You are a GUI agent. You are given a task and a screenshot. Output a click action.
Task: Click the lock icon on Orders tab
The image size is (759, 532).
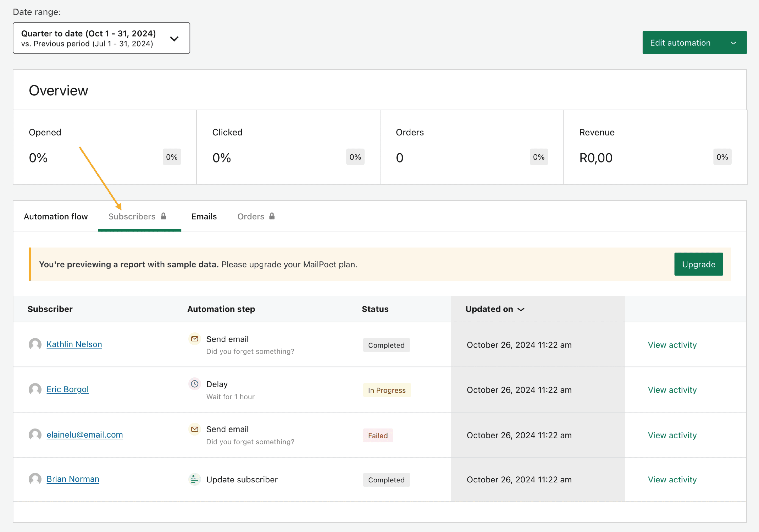pyautogui.click(x=272, y=216)
